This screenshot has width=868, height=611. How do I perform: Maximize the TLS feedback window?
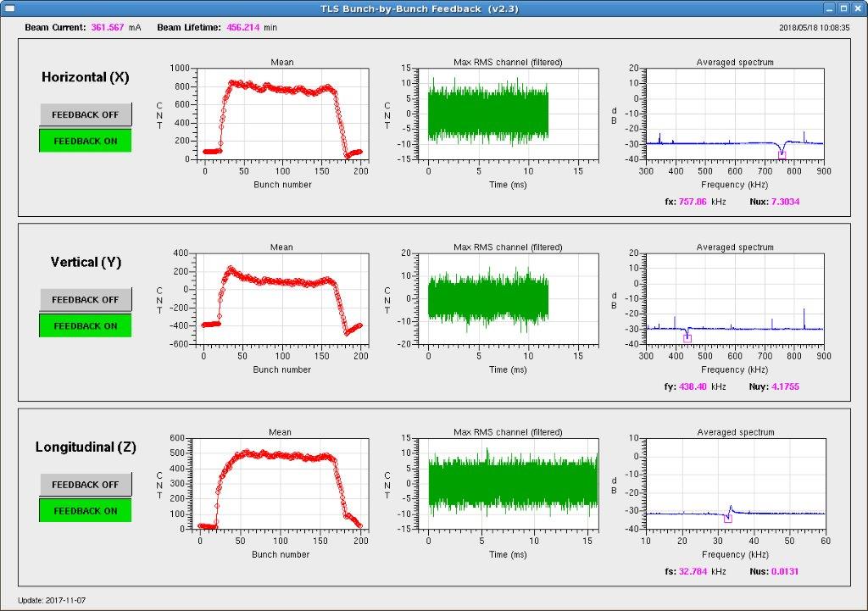tap(843, 8)
